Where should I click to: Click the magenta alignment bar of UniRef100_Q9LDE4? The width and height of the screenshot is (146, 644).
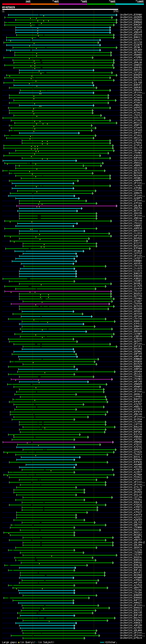[67, 206]
